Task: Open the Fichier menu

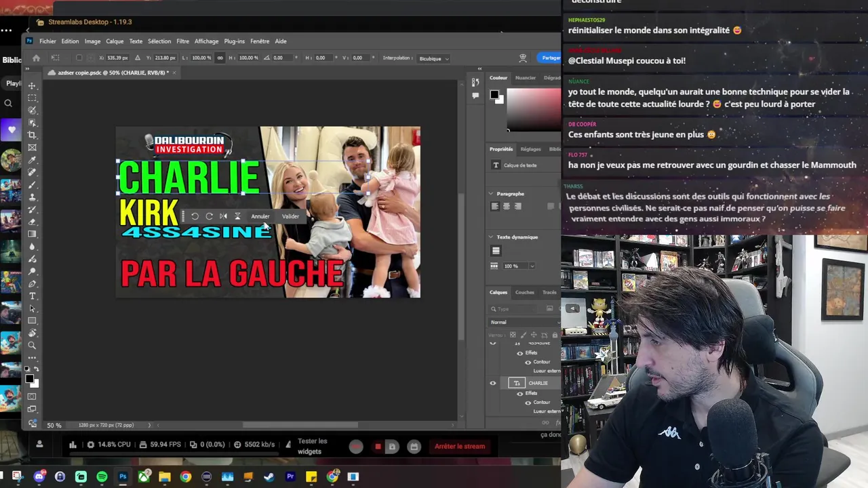Action: click(47, 41)
